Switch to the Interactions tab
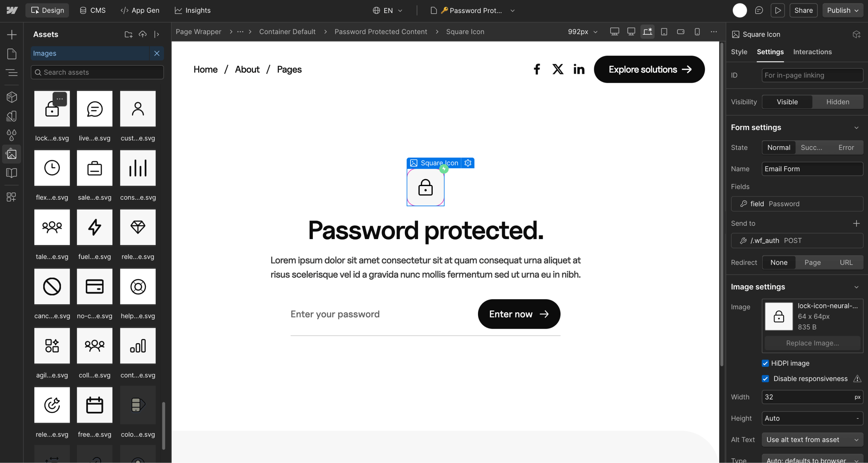Viewport: 868px width, 463px height. pyautogui.click(x=813, y=51)
